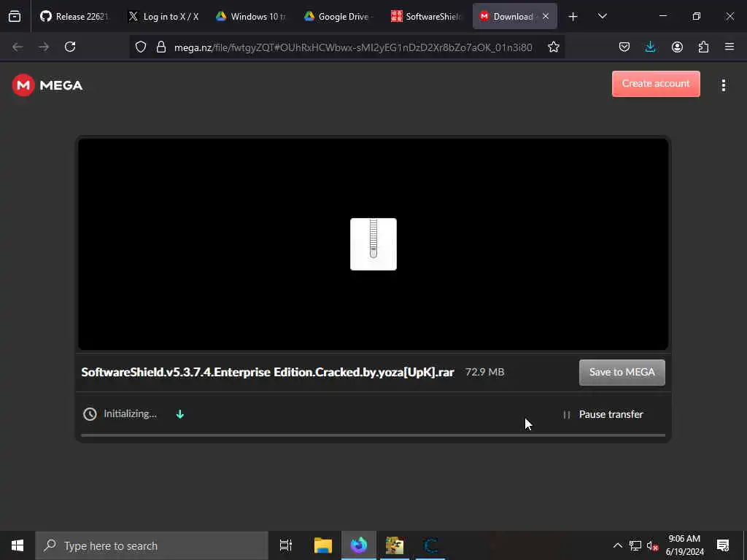Viewport: 747px width, 560px height.
Task: Switch to the SoftwareShield tab
Action: tap(426, 16)
